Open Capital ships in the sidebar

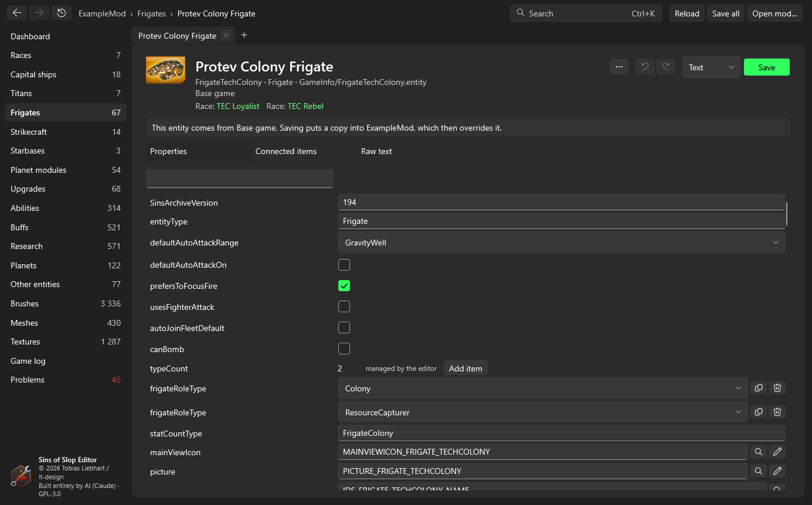[66, 74]
